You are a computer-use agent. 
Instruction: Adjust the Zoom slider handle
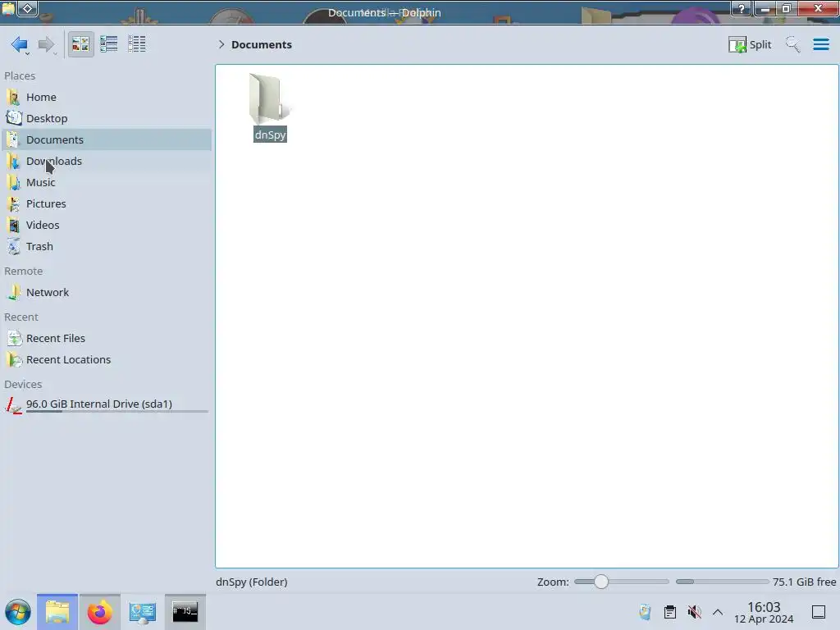tap(601, 582)
